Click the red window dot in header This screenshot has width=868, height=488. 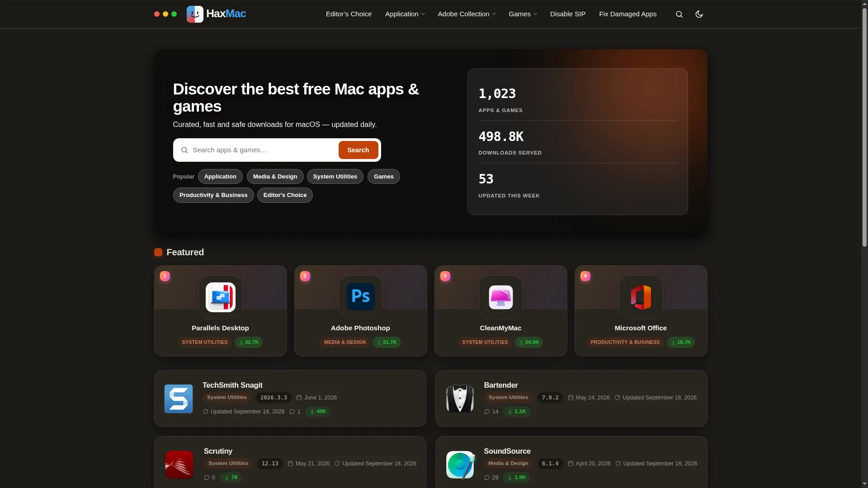point(157,14)
